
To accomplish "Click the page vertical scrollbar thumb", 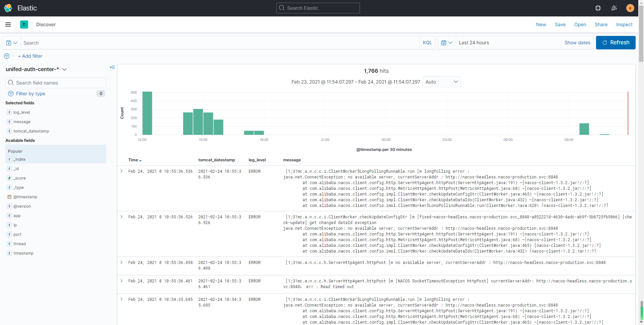I will click(x=641, y=33).
